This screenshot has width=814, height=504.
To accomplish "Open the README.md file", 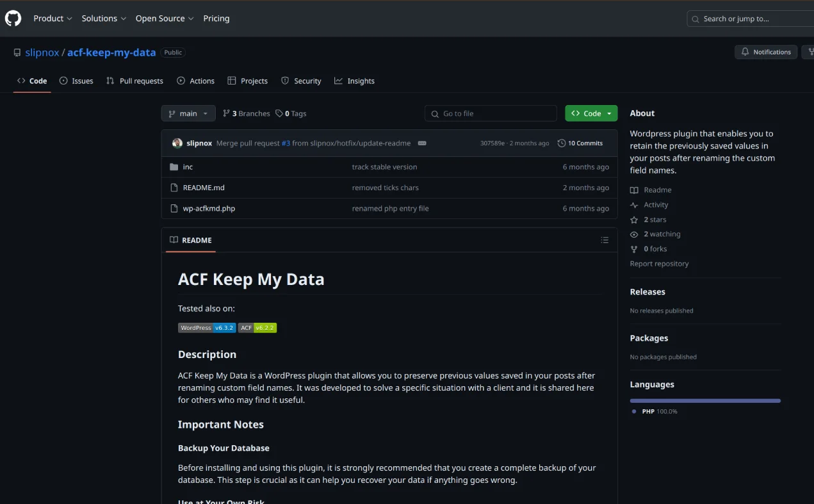I will [x=204, y=188].
